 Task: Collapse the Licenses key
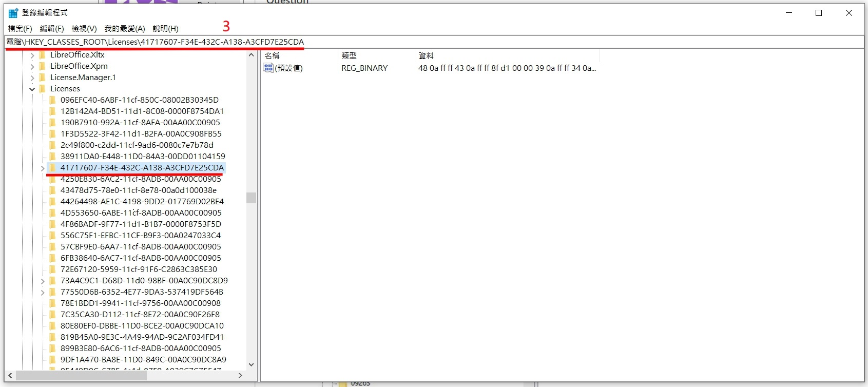[32, 89]
